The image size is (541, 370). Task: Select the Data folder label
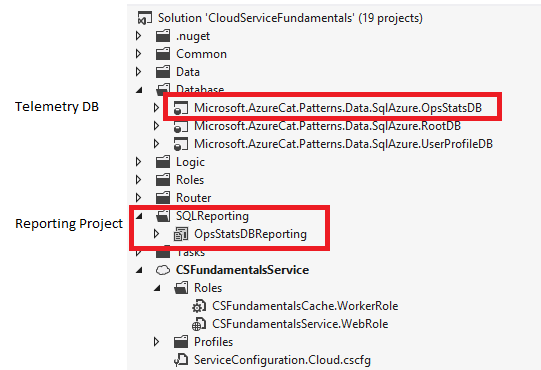pos(188,72)
